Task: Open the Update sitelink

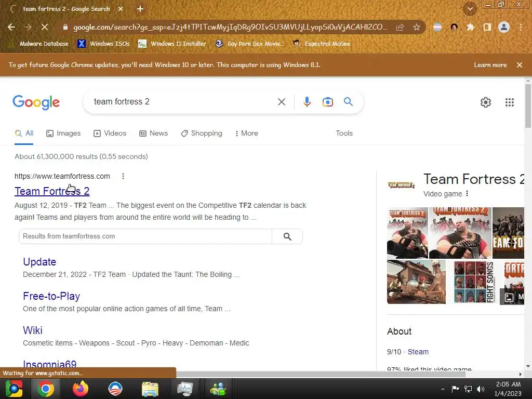Action: (x=39, y=262)
